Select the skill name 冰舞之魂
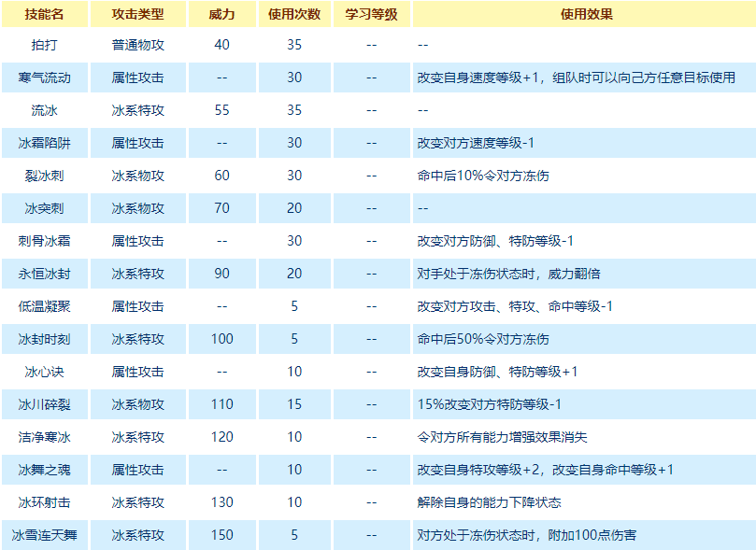 pyautogui.click(x=44, y=470)
